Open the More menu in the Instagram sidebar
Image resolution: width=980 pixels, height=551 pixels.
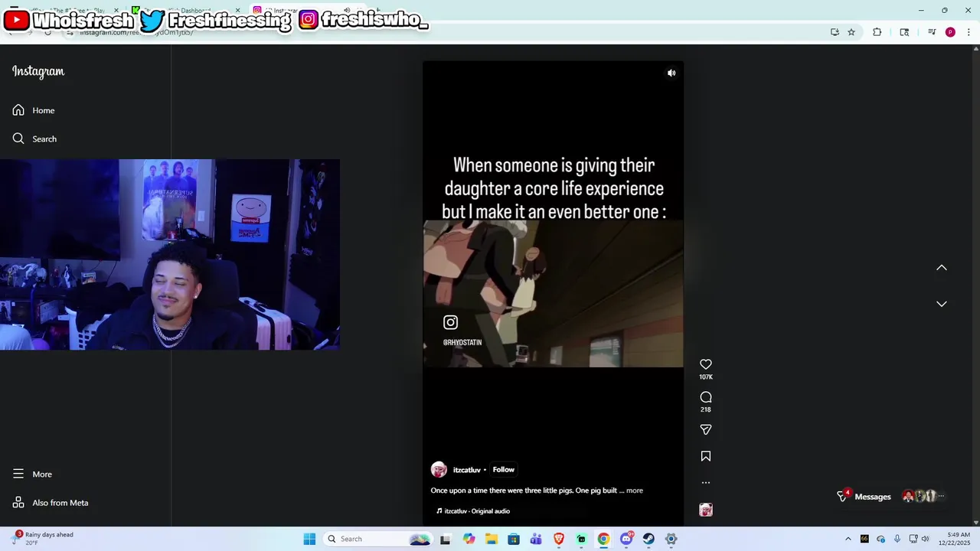[32, 474]
